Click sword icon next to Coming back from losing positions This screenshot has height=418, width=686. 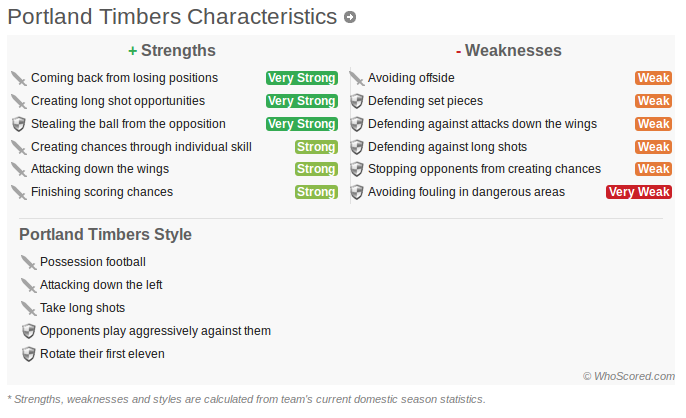click(x=19, y=78)
